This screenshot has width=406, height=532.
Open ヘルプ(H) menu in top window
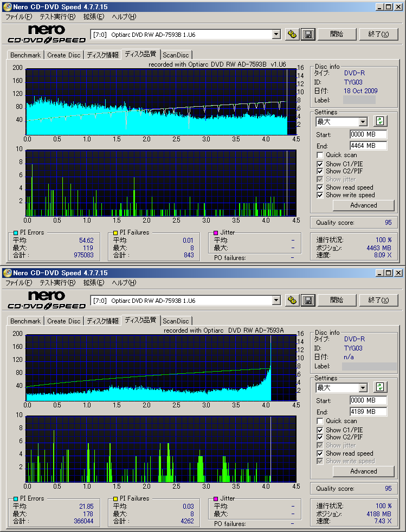[124, 17]
